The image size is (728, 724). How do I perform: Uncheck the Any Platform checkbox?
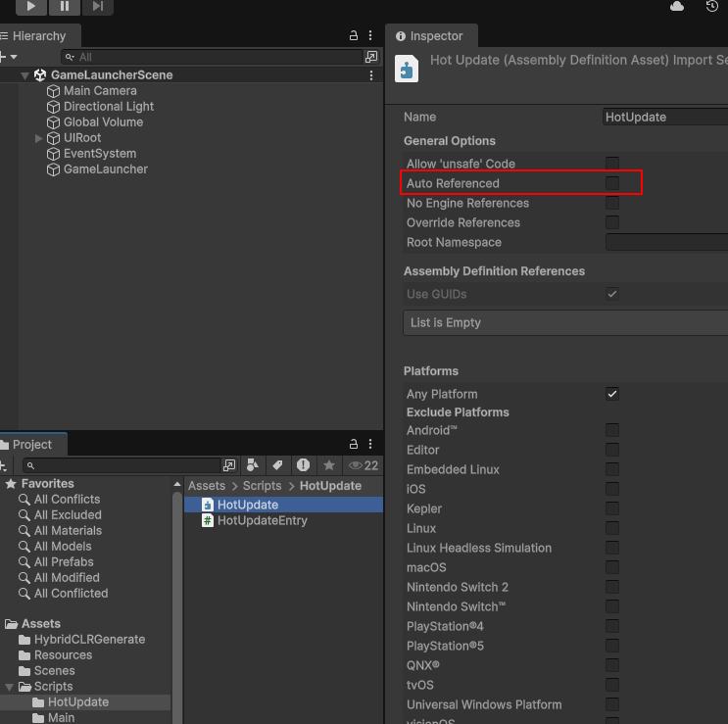612,394
